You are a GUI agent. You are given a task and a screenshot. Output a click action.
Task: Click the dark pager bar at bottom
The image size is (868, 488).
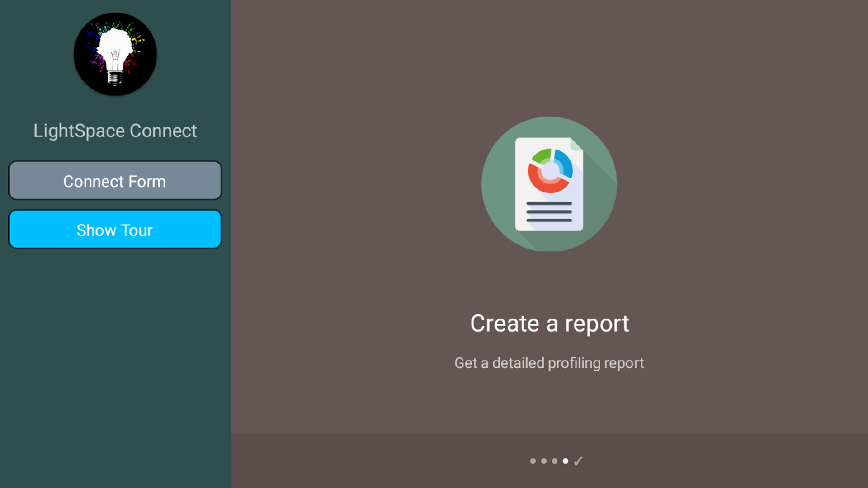pyautogui.click(x=362, y=461)
